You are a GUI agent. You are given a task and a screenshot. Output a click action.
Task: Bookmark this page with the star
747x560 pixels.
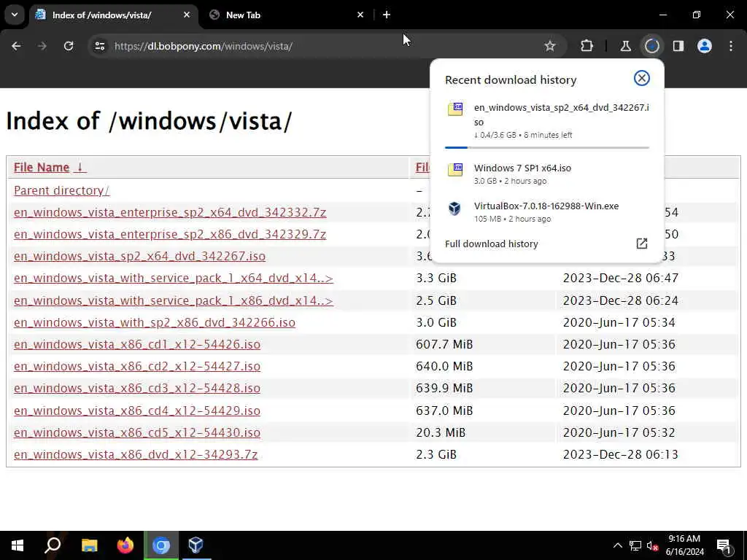(x=550, y=46)
